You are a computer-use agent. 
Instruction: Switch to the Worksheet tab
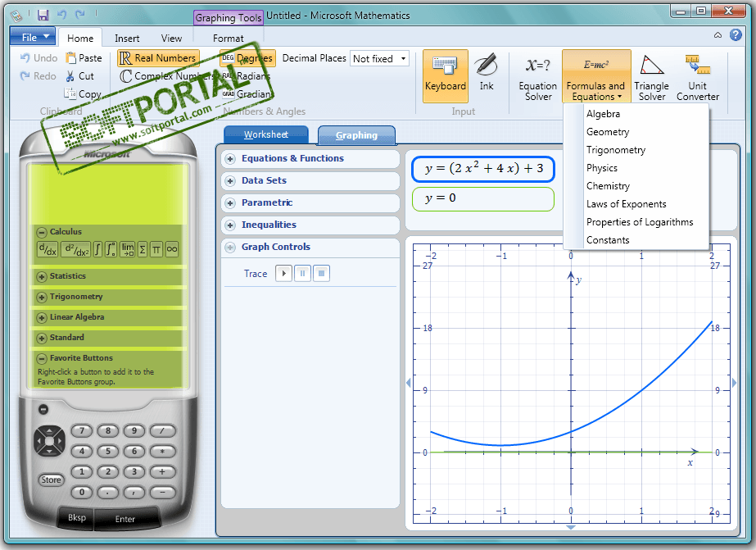[266, 134]
